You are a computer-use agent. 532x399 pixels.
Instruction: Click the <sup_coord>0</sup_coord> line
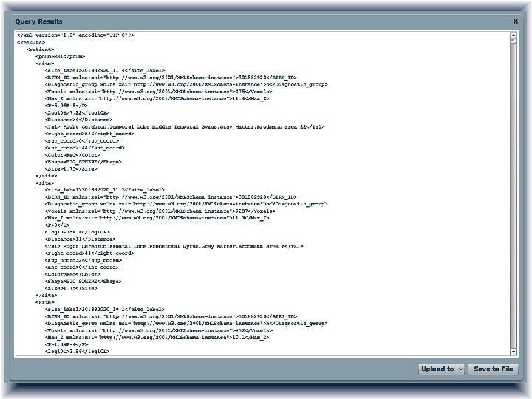(82, 141)
